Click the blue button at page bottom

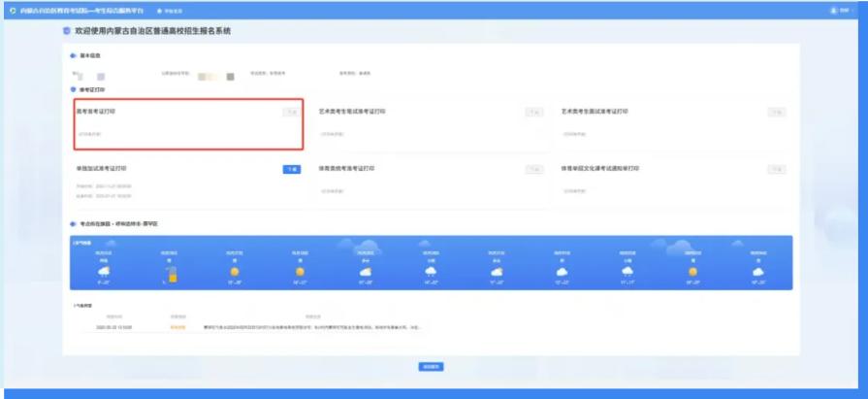pos(432,367)
